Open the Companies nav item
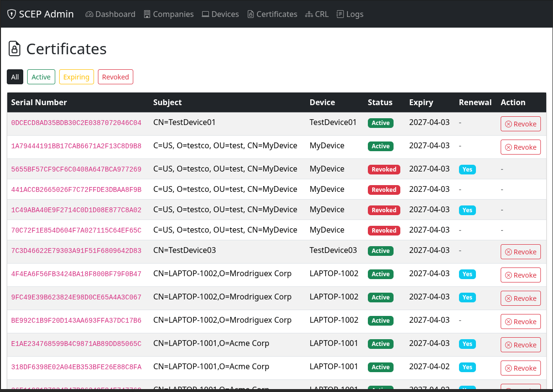 click(169, 14)
